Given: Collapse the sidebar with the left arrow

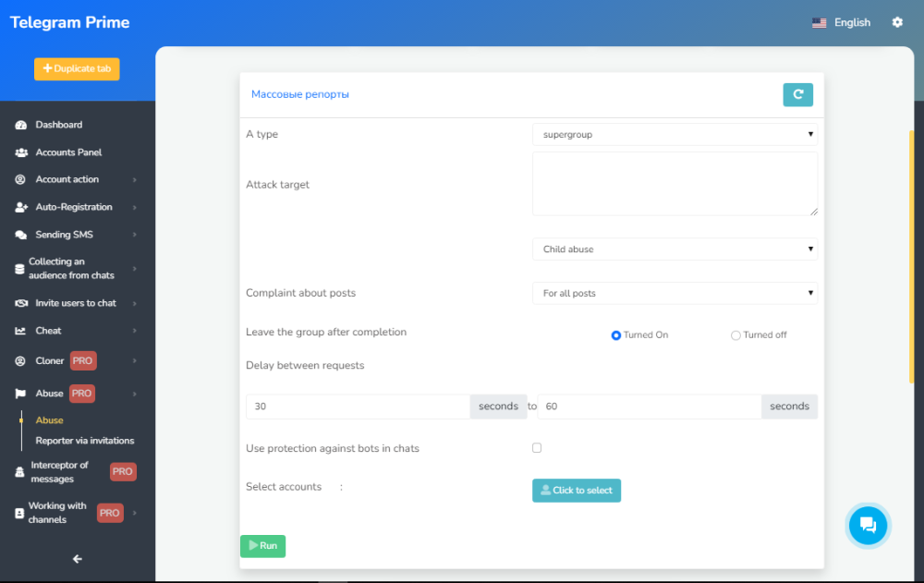Looking at the screenshot, I should click(x=78, y=558).
